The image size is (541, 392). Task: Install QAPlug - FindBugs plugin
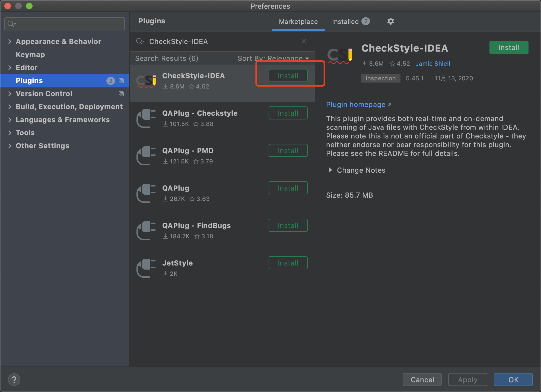tap(288, 225)
